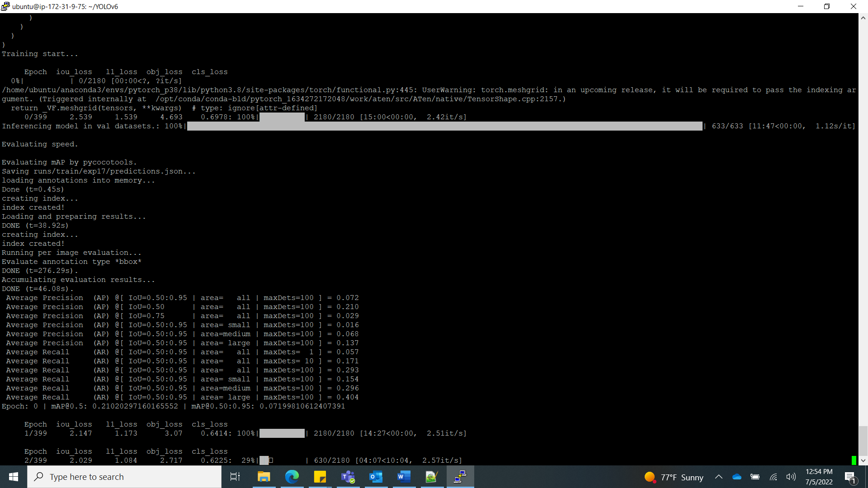The width and height of the screenshot is (868, 488).
Task: Open OneDrive from the system tray
Action: tap(737, 477)
